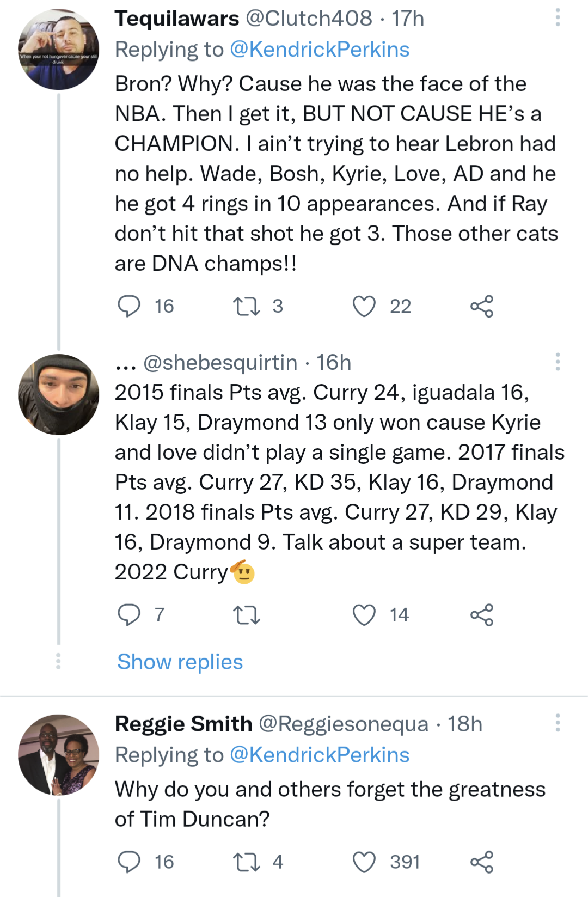Retweet Tequilawars' tweet
The width and height of the screenshot is (588, 897).
click(246, 306)
